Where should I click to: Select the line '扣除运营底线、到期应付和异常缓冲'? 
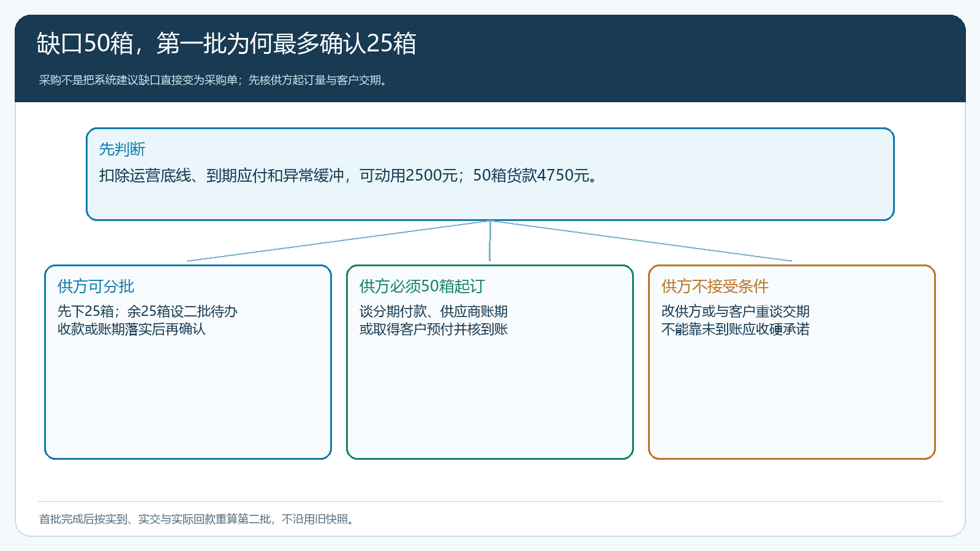[x=349, y=176]
